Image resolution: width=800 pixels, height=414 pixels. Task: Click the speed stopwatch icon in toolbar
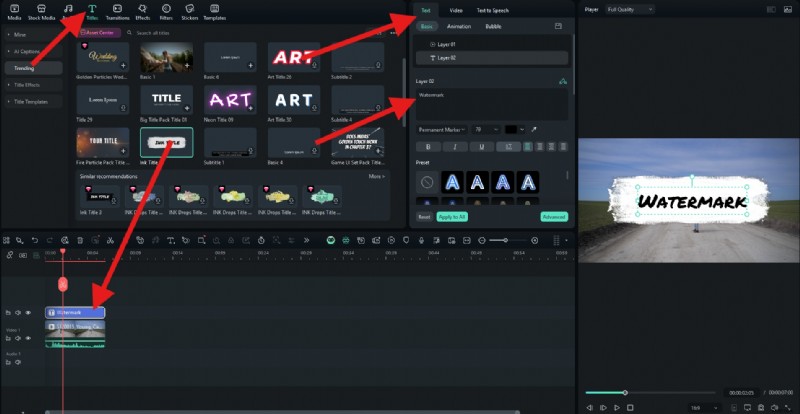point(261,240)
